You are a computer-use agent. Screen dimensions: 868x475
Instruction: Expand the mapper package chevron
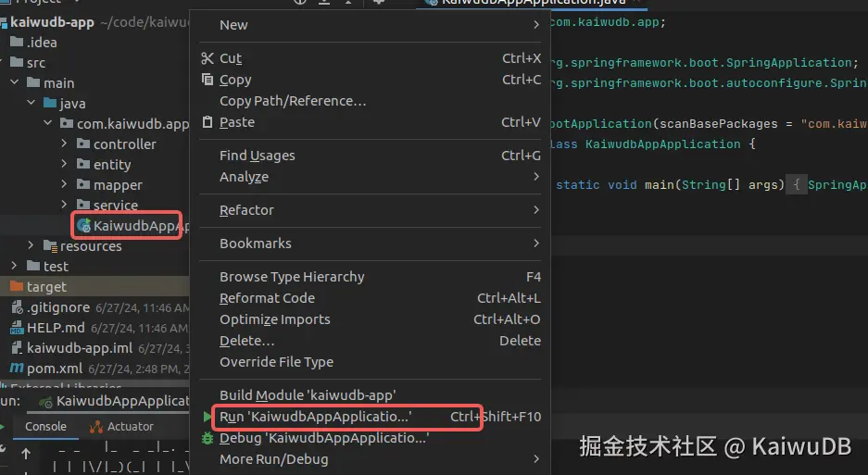[64, 184]
